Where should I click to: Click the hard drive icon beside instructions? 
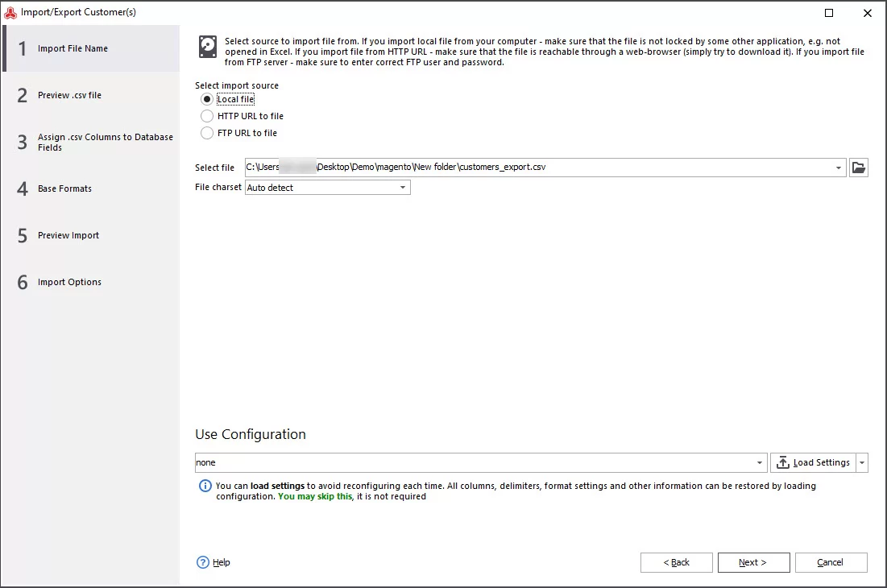tap(208, 47)
